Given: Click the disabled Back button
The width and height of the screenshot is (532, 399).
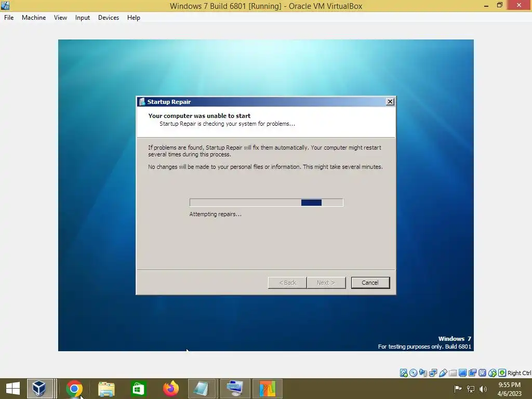Looking at the screenshot, I should point(287,283).
